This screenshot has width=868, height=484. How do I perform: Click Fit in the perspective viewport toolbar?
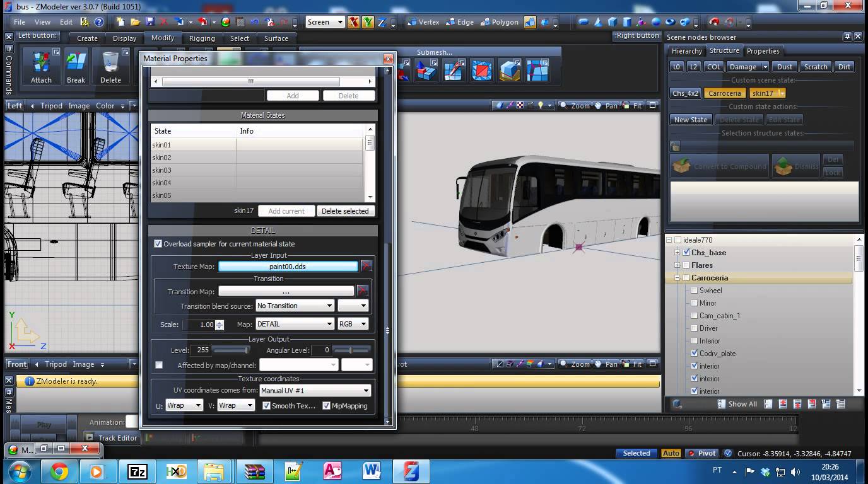[632, 106]
